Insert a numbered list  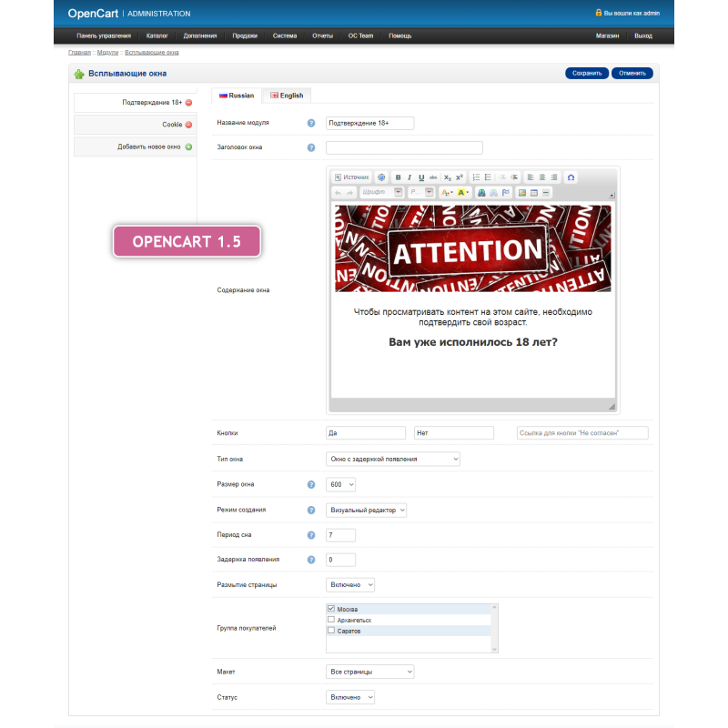pos(476,177)
